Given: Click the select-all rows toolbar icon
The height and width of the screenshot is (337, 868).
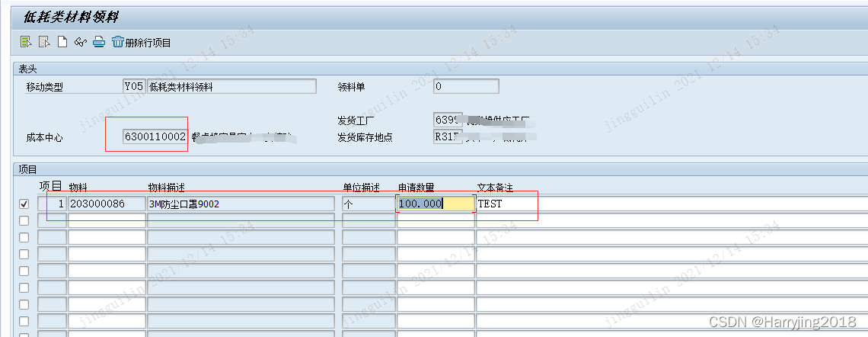Looking at the screenshot, I should pos(25,42).
